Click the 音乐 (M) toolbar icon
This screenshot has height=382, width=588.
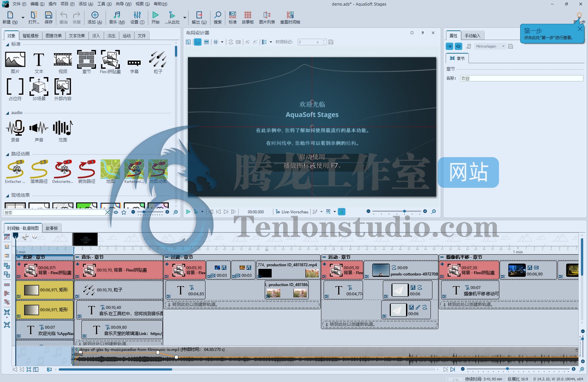tap(117, 18)
